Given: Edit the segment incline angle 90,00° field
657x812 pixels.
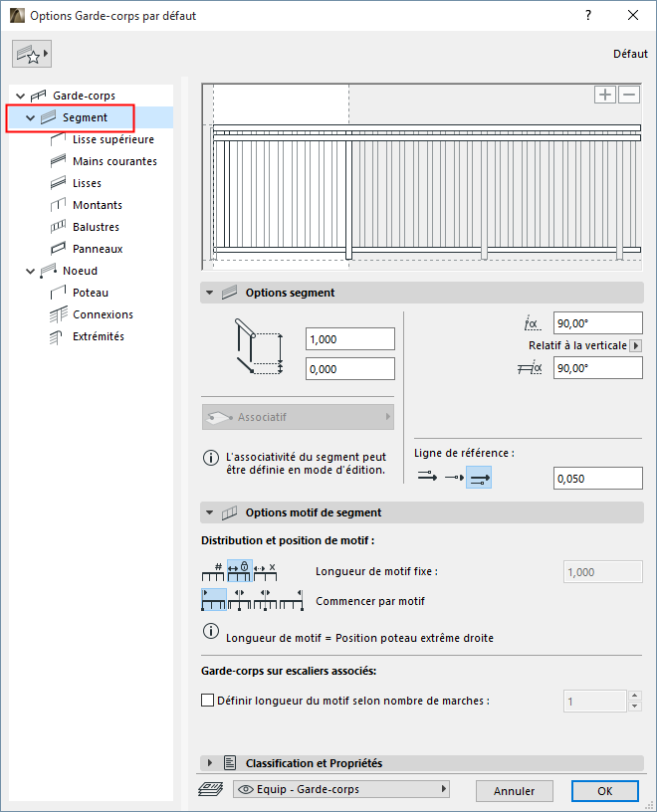Looking at the screenshot, I should coord(598,323).
